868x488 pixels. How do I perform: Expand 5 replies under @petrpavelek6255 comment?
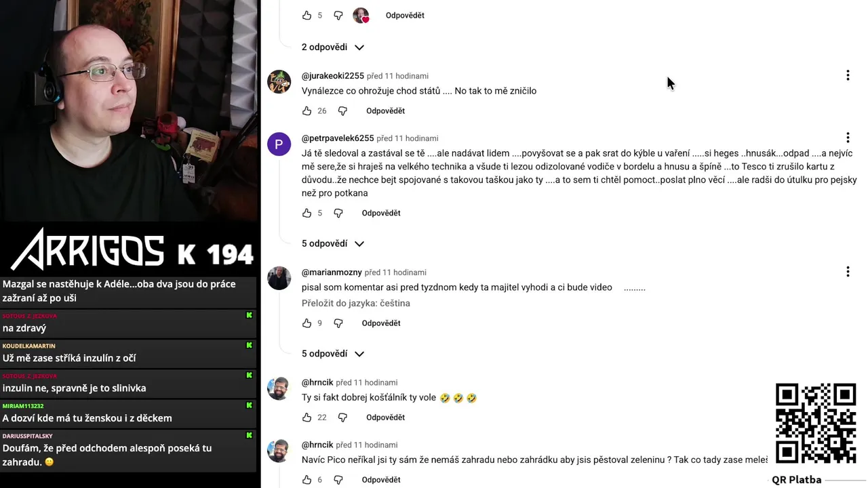pos(333,243)
